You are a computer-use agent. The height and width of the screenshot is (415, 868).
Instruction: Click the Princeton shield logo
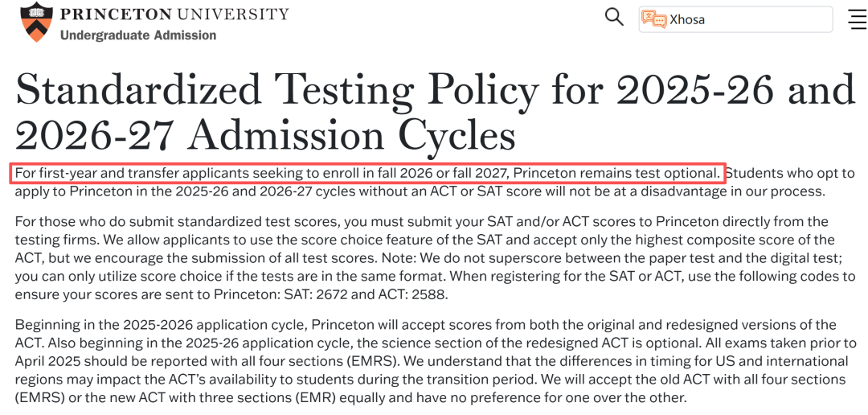click(x=36, y=23)
